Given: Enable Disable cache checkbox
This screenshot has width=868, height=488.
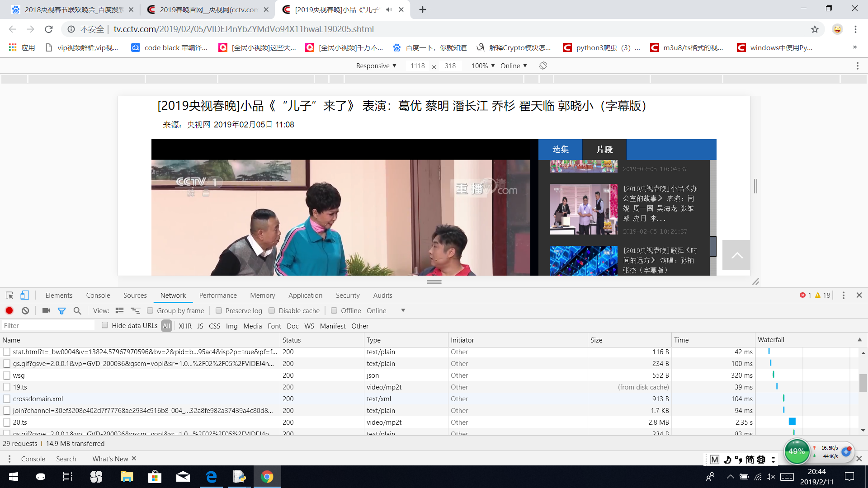Looking at the screenshot, I should point(272,311).
